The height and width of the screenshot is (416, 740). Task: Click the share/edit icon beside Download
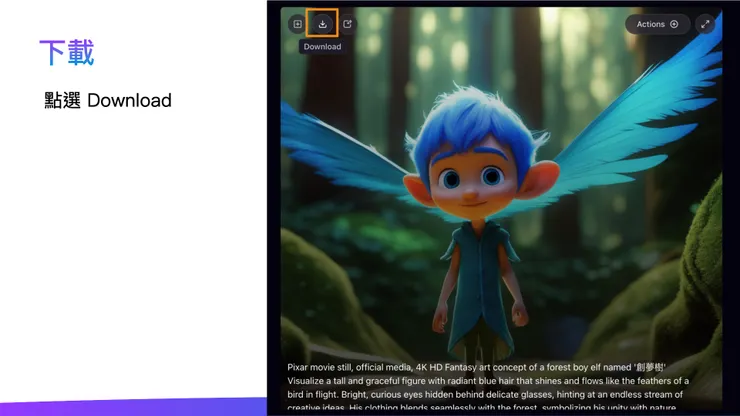point(347,24)
